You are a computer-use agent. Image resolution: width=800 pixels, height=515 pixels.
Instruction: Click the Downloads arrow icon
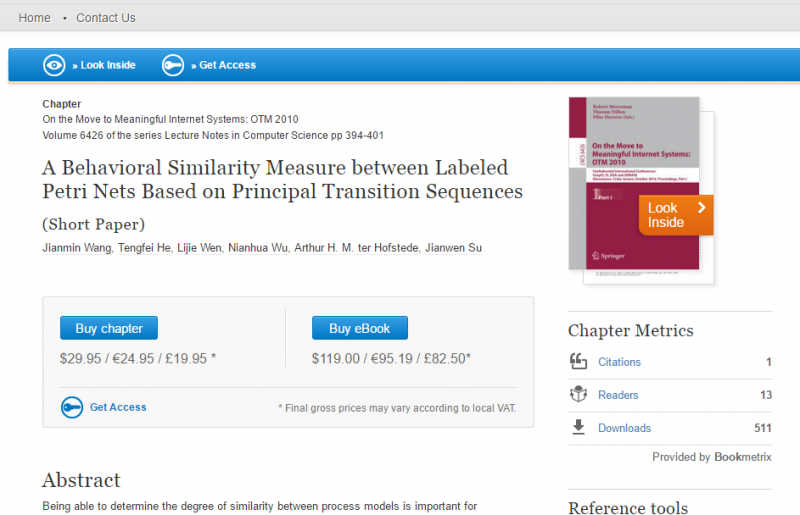578,428
